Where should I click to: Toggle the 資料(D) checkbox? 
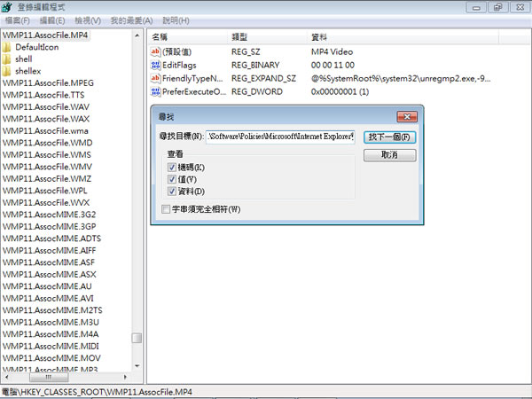tap(172, 191)
